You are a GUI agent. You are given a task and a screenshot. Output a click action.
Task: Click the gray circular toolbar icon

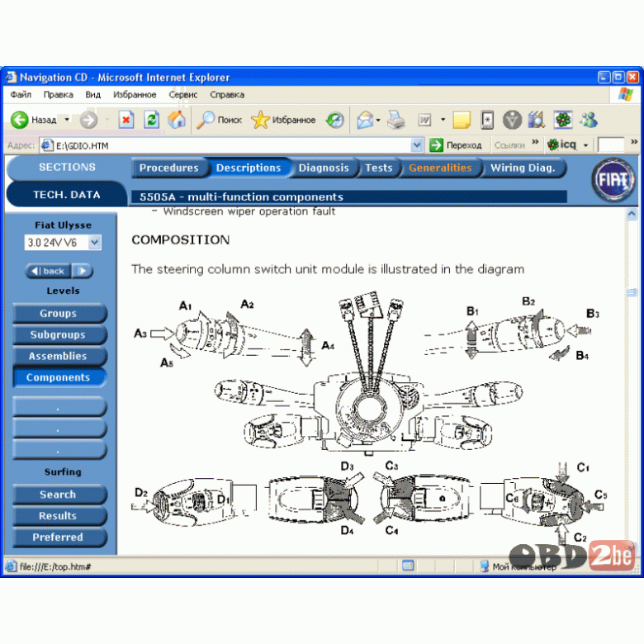pos(512,120)
